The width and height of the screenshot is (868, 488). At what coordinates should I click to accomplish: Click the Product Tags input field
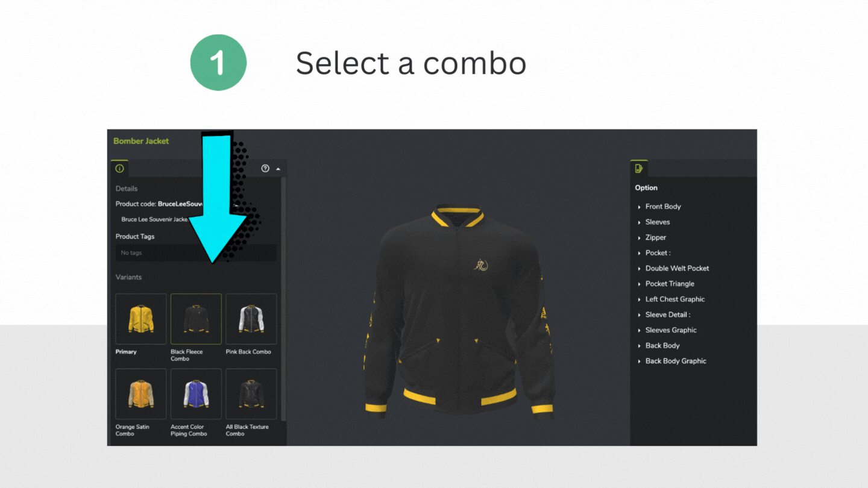tap(196, 252)
